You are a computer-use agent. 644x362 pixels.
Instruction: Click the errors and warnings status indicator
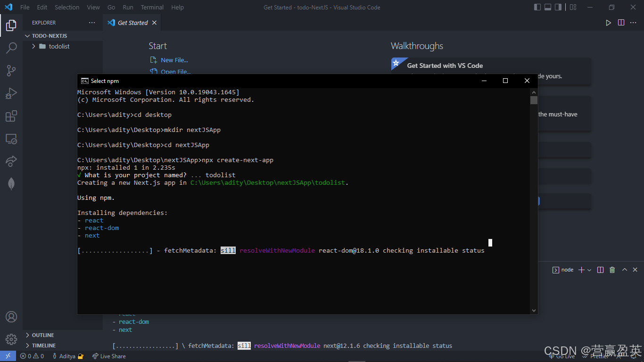point(32,356)
